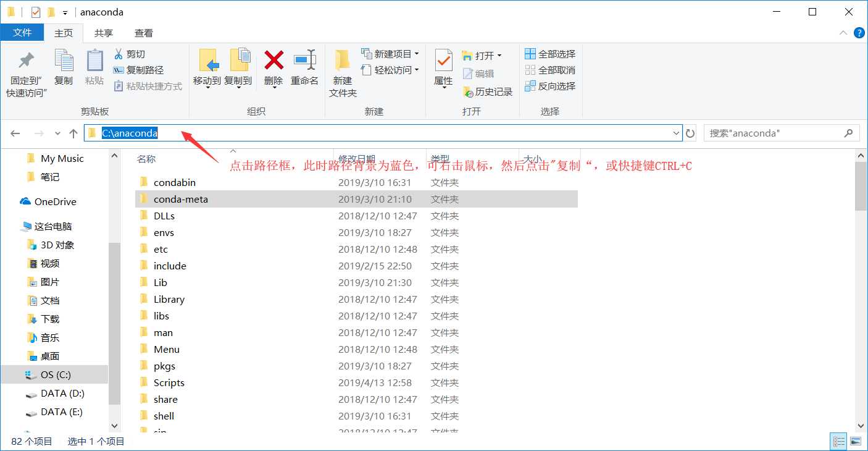This screenshot has width=868, height=451.
Task: Click the quick access properties checkmark icon
Action: 35,12
